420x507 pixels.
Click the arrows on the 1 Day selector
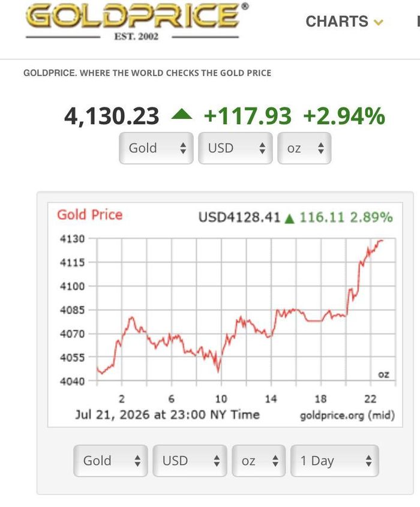(x=368, y=460)
